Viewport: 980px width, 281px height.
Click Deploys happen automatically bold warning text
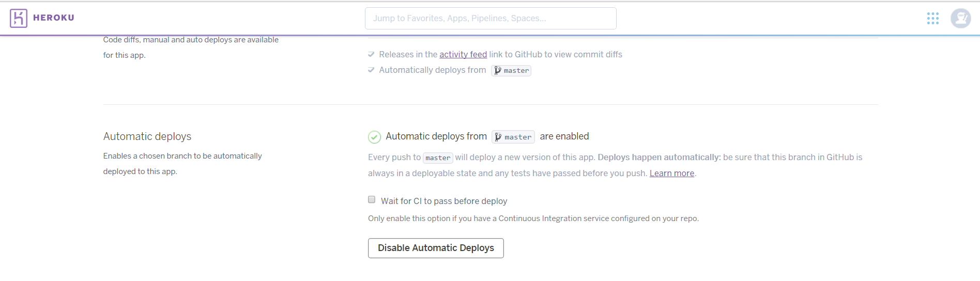(659, 157)
